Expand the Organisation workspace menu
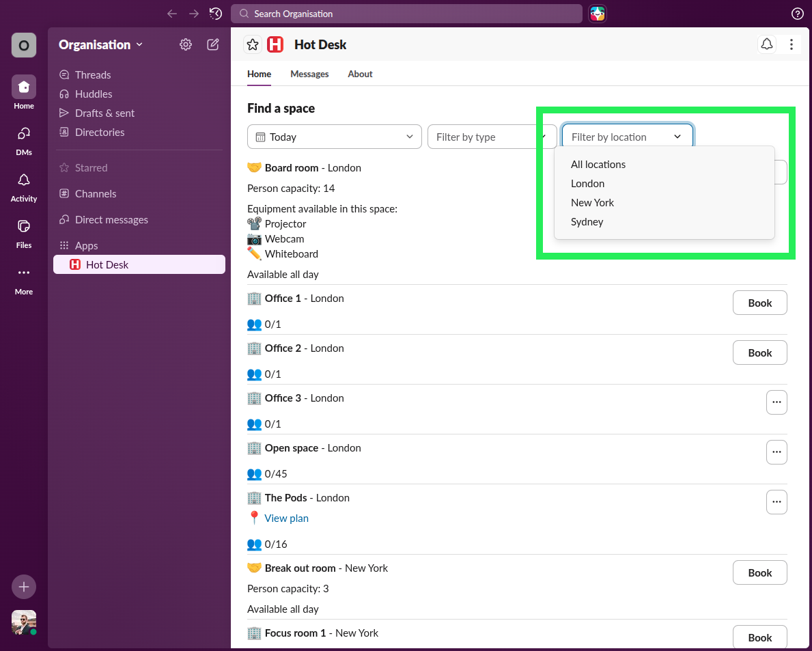Viewport: 812px width, 651px height. click(x=100, y=44)
